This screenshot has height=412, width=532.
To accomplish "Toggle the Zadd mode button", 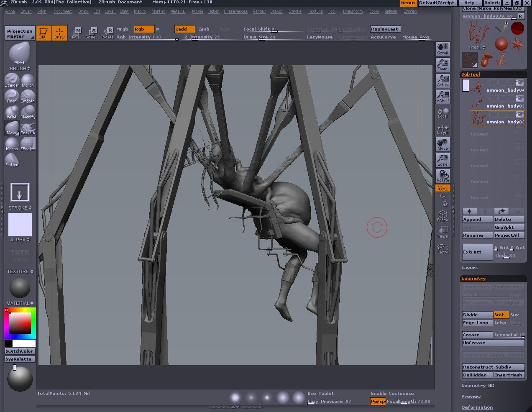I will coord(184,29).
